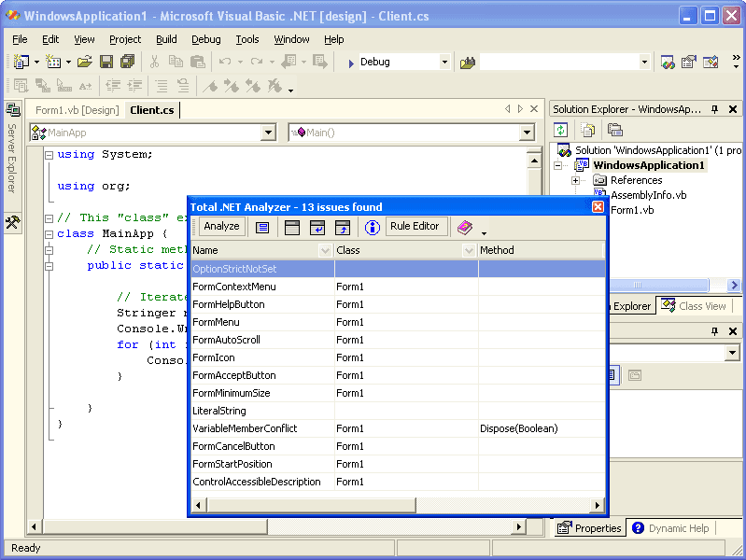The width and height of the screenshot is (746, 560).
Task: Click the Find in Files icon
Action: pos(468,63)
